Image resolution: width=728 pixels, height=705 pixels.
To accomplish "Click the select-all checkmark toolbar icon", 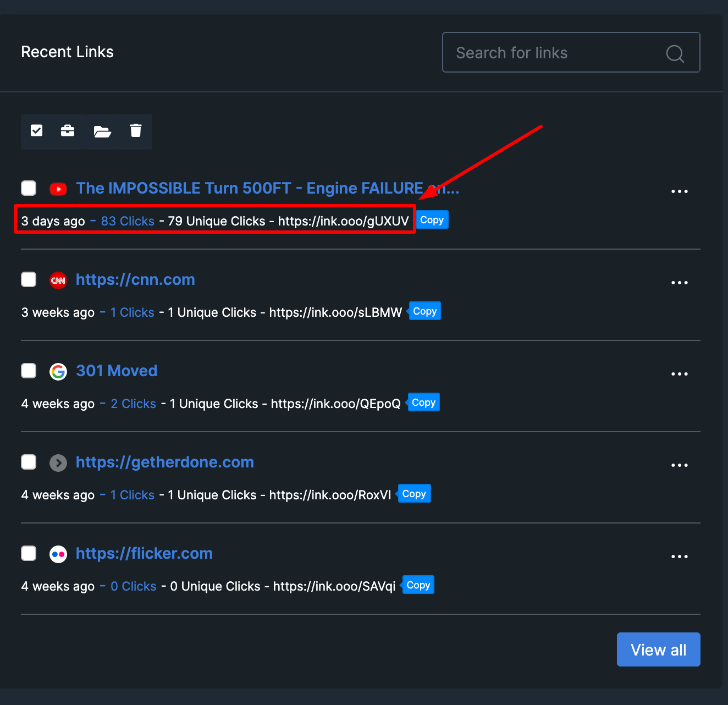I will click(37, 130).
